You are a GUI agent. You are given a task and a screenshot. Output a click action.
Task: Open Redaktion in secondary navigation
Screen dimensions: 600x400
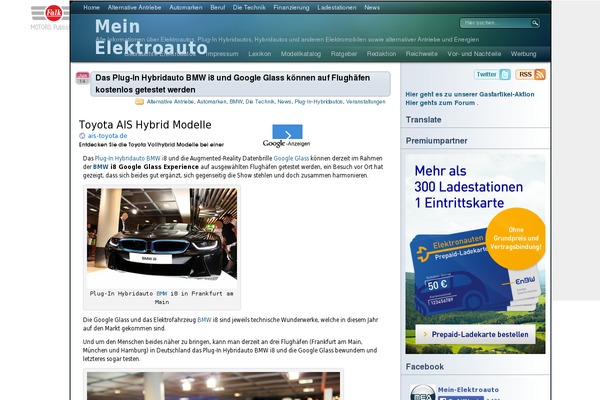click(381, 54)
